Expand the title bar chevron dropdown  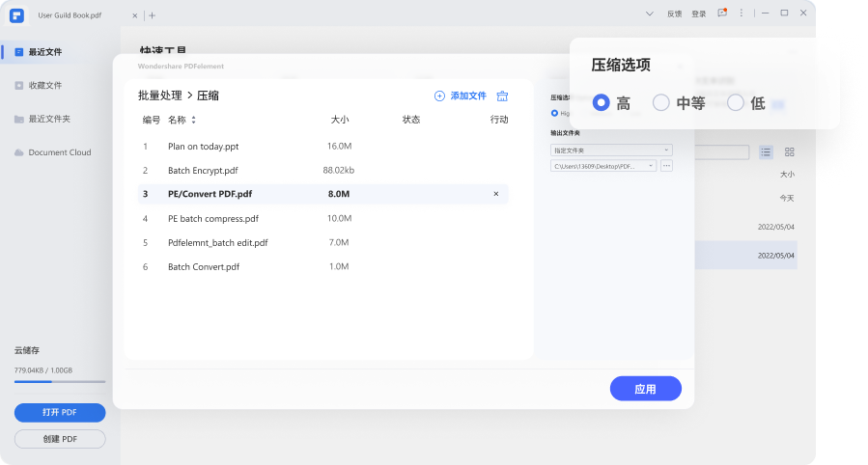pos(650,14)
